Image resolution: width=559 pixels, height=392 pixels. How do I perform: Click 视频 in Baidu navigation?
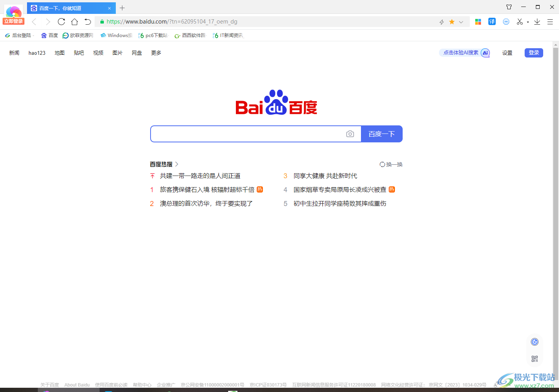pos(98,53)
